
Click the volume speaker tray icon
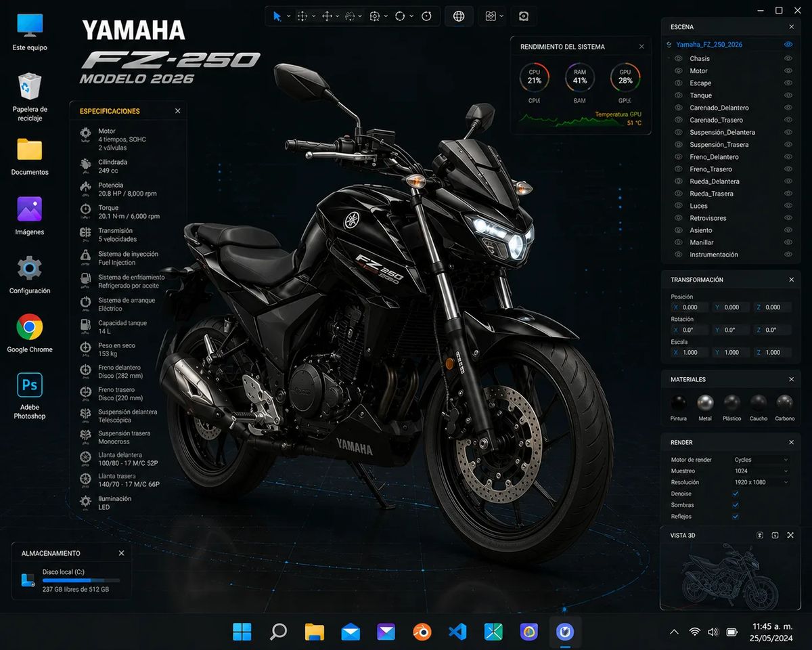(x=713, y=632)
